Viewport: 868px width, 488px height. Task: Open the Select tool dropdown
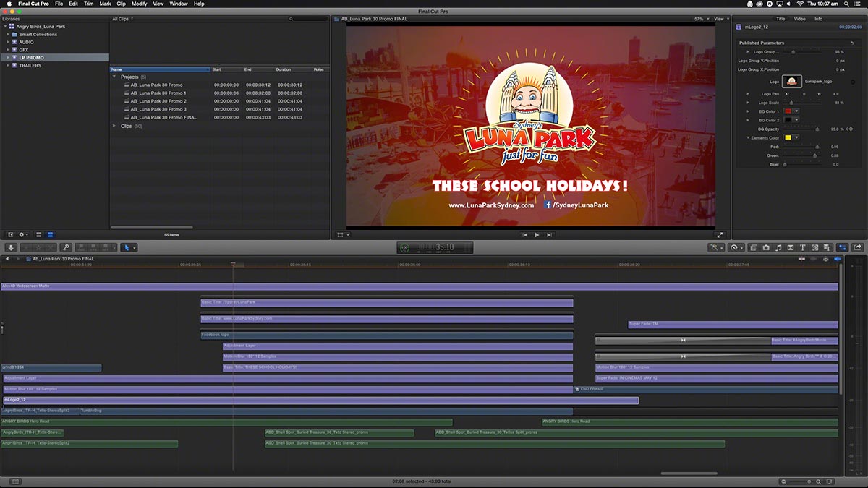click(129, 247)
